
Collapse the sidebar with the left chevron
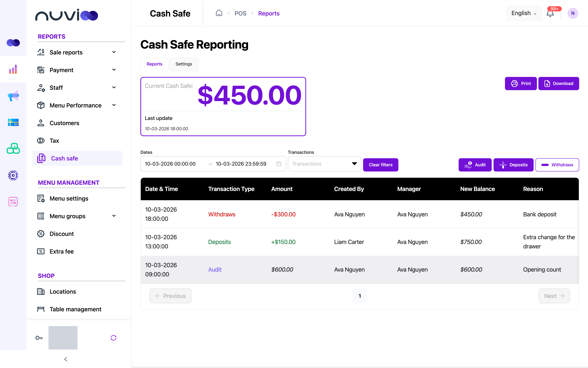pyautogui.click(x=66, y=359)
